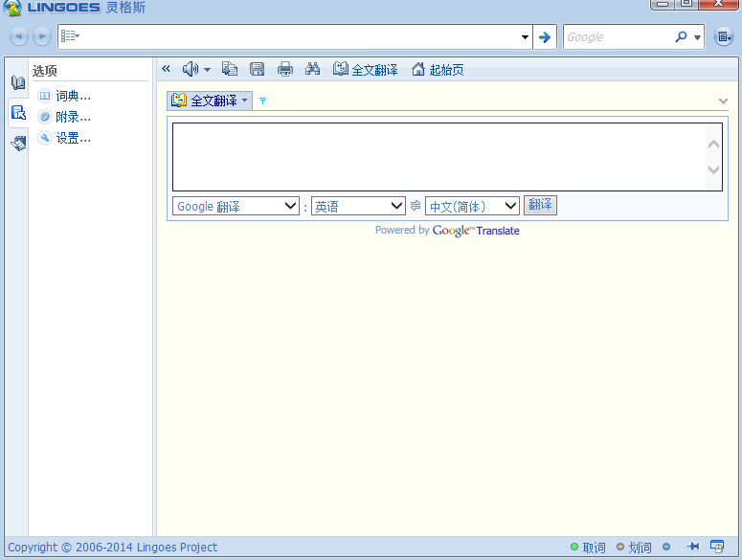Click the printer icon

(x=285, y=69)
